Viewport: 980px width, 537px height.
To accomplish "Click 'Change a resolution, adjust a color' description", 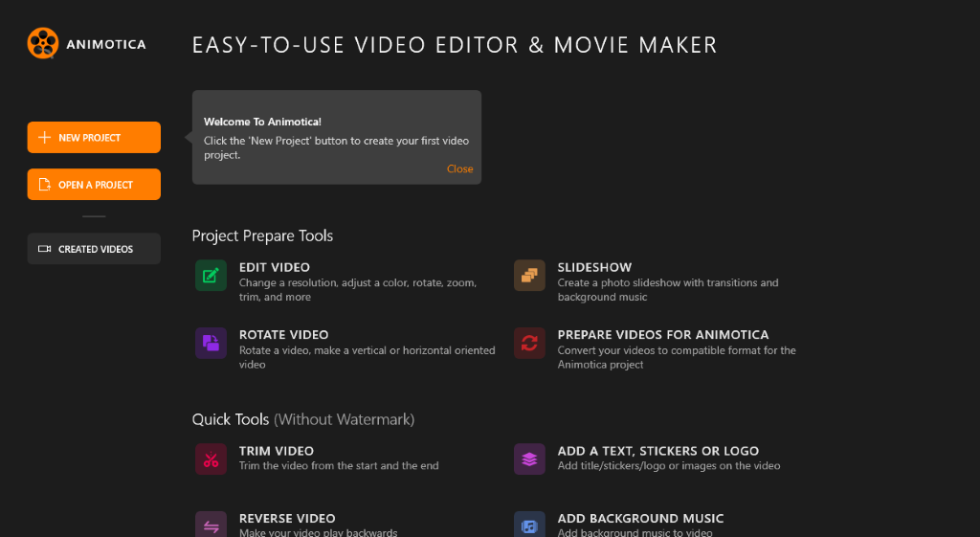I will coord(358,289).
